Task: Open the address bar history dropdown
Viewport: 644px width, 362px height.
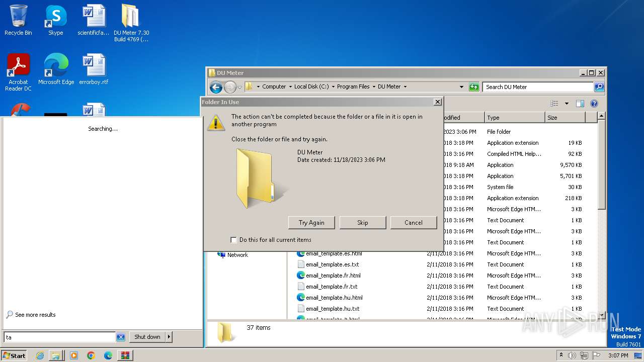Action: tap(461, 87)
